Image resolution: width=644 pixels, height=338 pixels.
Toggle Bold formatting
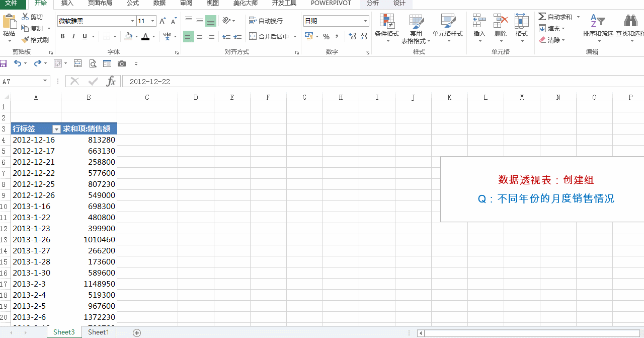tap(62, 36)
